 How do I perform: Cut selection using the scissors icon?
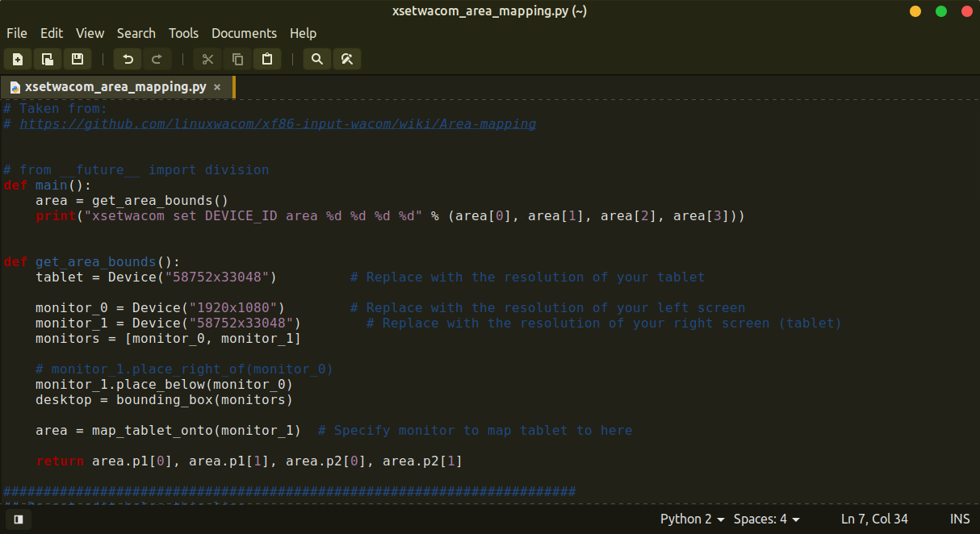click(x=207, y=59)
